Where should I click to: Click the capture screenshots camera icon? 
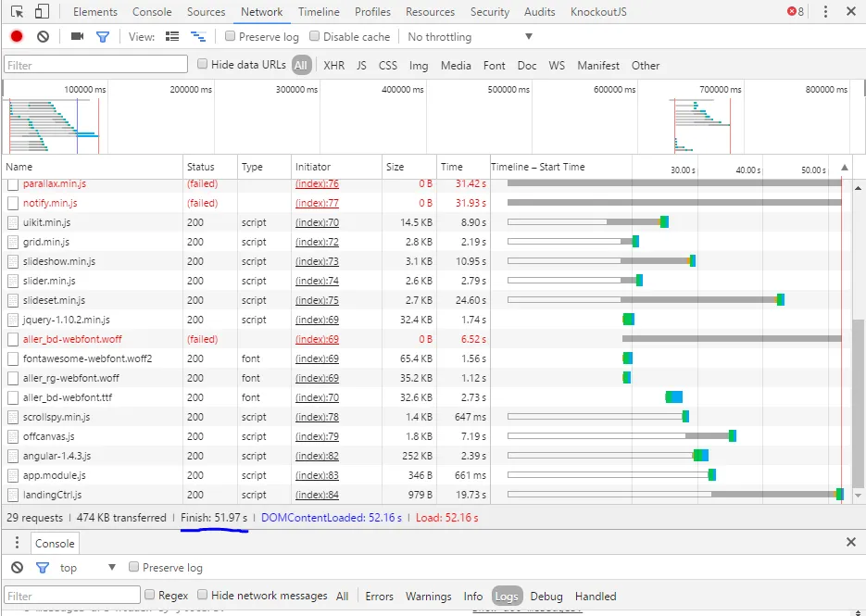(77, 37)
